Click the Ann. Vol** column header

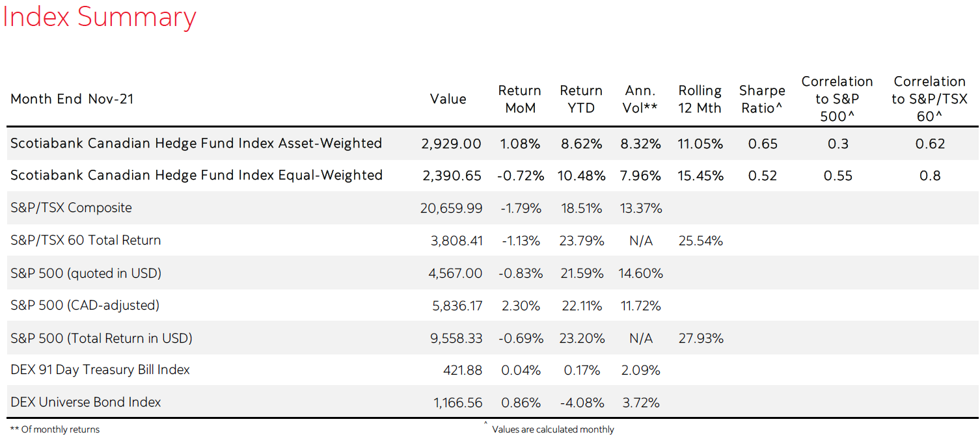click(x=640, y=100)
